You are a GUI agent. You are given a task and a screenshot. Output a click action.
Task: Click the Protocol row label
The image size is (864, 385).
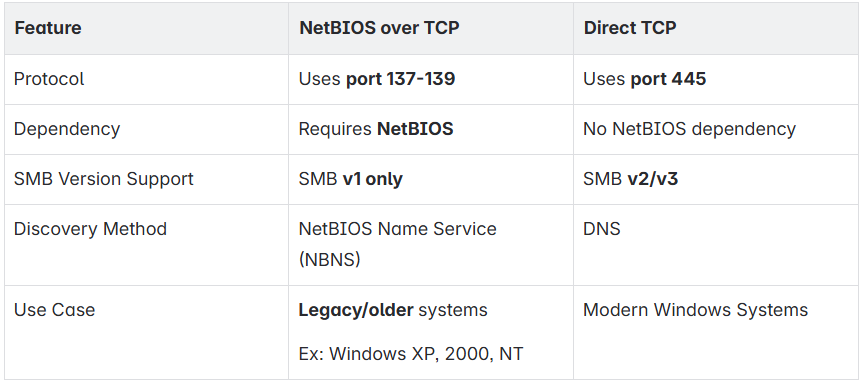tap(49, 79)
